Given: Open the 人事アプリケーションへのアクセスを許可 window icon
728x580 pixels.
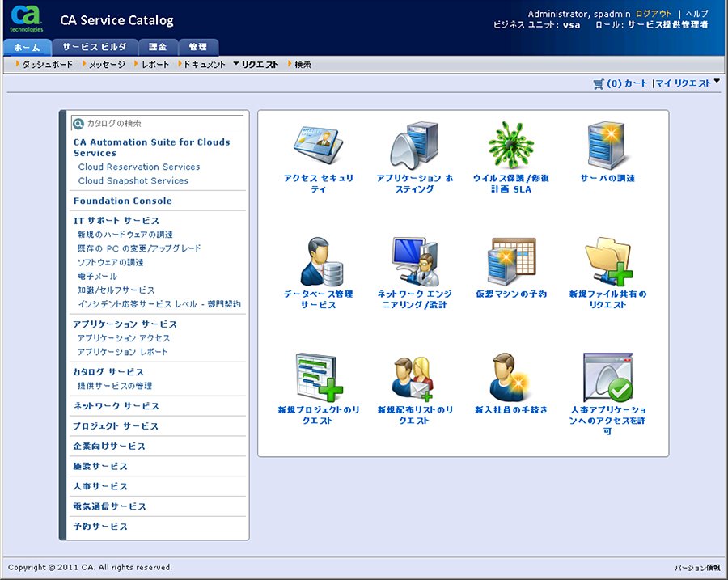Looking at the screenshot, I should tap(608, 377).
